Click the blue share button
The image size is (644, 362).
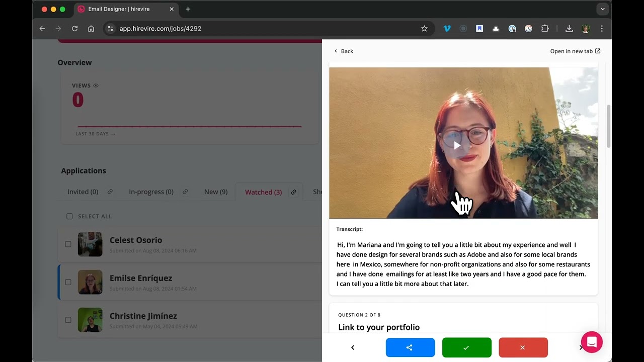(x=410, y=347)
